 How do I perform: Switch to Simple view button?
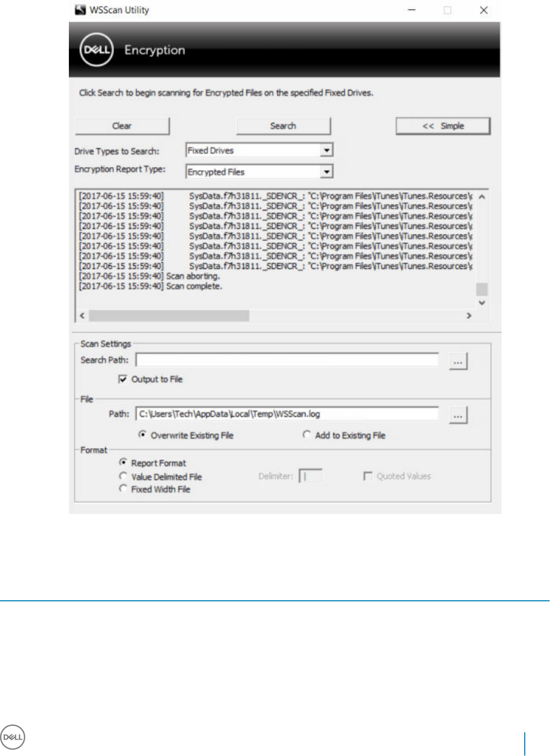pyautogui.click(x=443, y=126)
